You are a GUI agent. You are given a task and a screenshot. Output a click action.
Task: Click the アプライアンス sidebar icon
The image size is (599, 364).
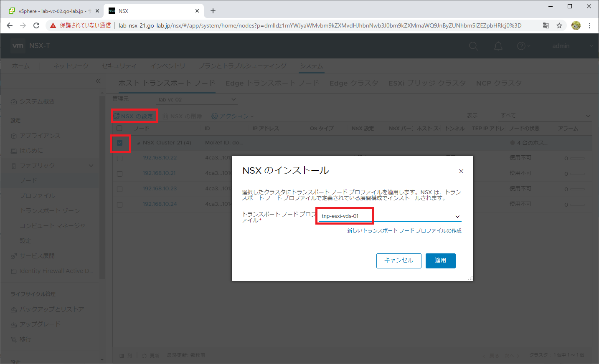pos(14,136)
